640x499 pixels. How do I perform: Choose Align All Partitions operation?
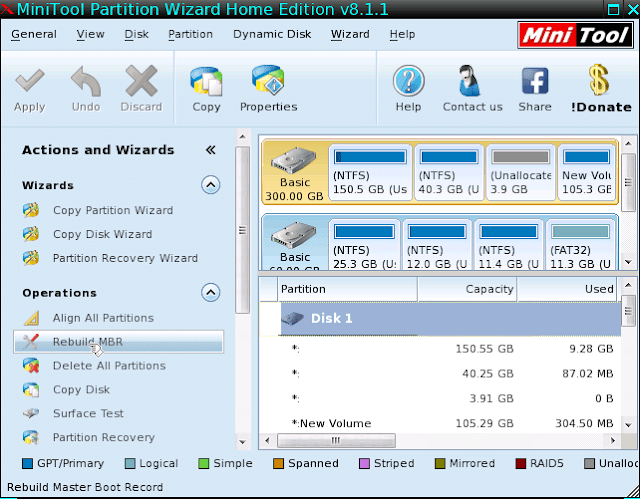coord(103,318)
